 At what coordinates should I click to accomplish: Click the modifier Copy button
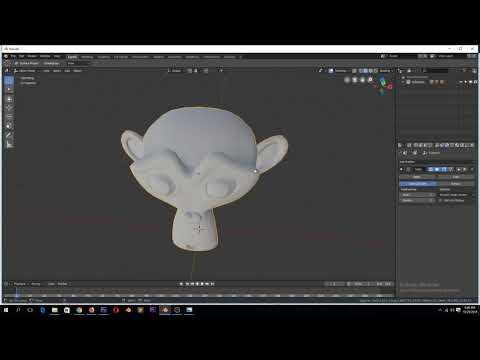[x=456, y=177]
